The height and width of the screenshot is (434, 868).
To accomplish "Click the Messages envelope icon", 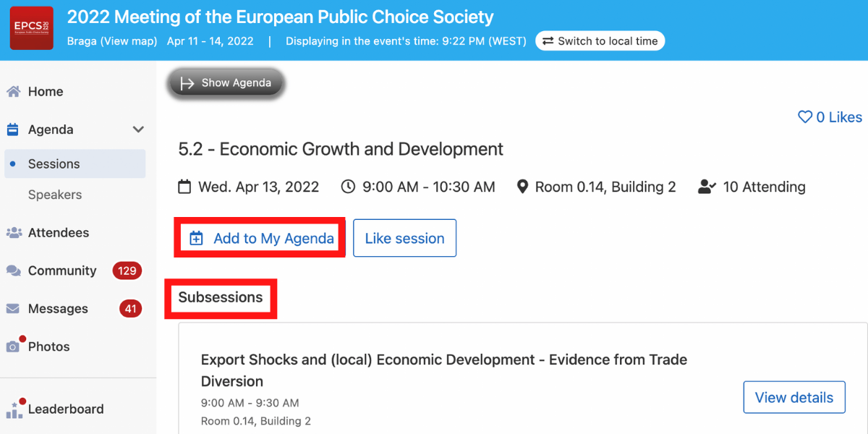I will point(13,308).
